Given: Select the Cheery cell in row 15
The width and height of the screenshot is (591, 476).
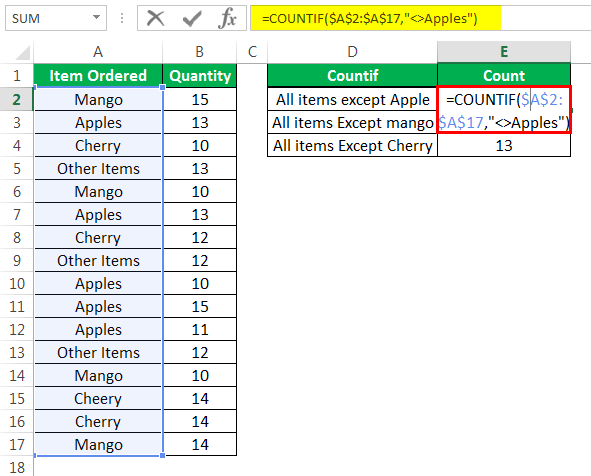Looking at the screenshot, I should tap(98, 399).
